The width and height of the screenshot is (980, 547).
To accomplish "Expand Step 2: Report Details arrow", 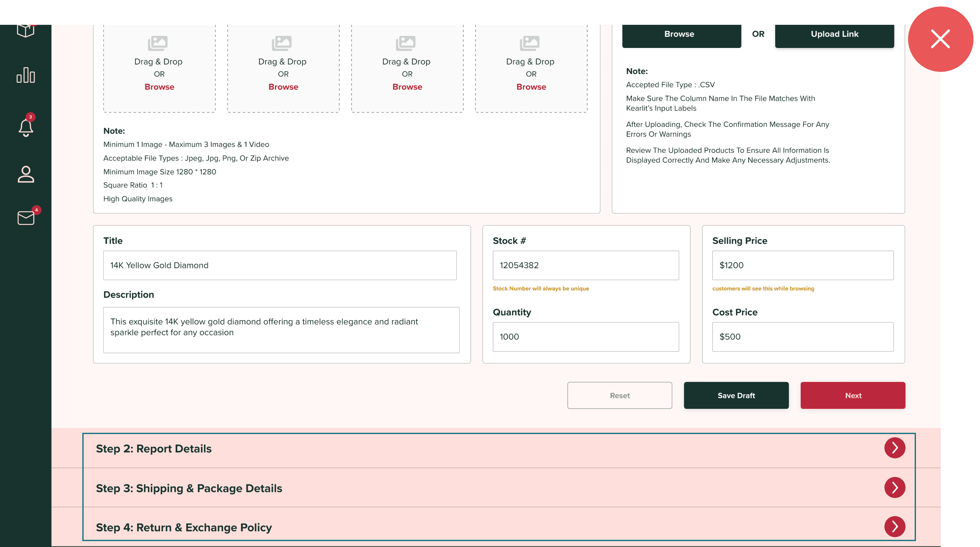I will [x=894, y=448].
